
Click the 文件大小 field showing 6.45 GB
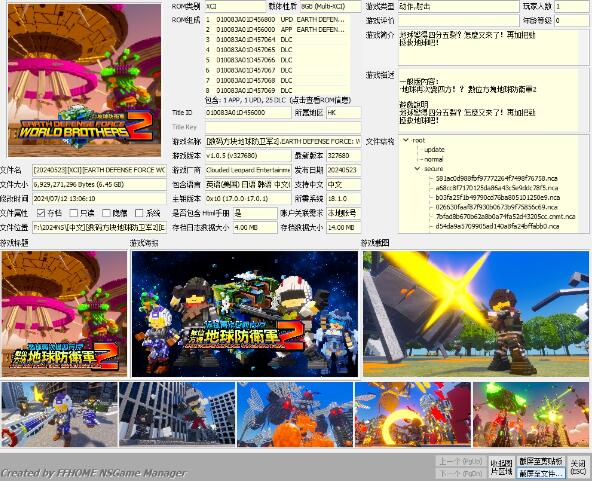pos(99,184)
